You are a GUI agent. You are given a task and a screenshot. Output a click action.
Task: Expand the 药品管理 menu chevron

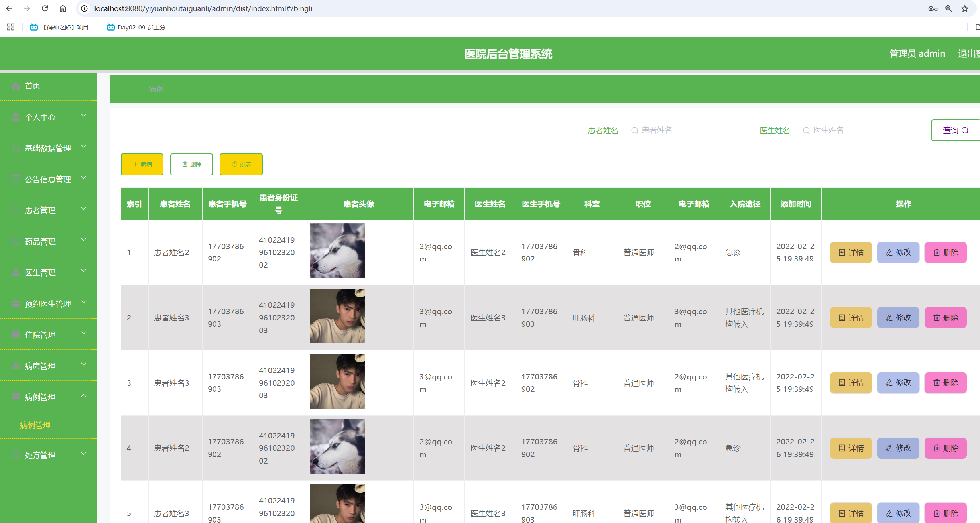click(84, 240)
